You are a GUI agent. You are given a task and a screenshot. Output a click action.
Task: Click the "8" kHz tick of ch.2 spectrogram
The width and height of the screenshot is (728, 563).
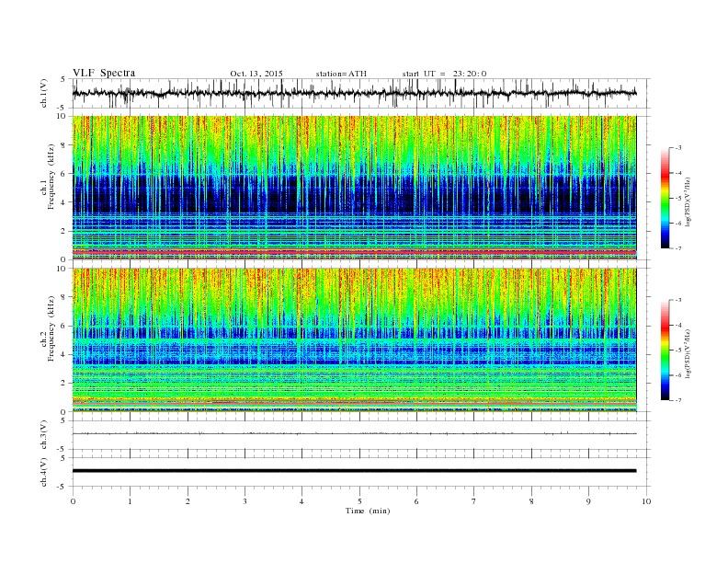(x=63, y=297)
